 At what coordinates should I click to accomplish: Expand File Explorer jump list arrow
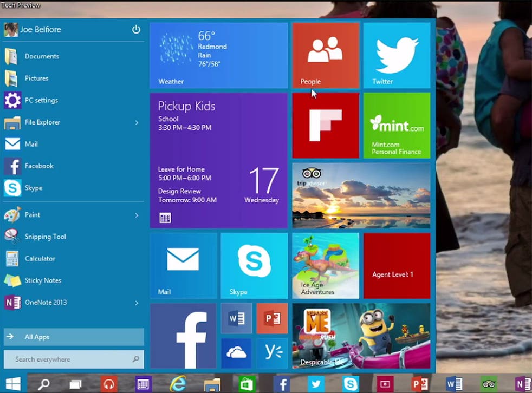[137, 122]
